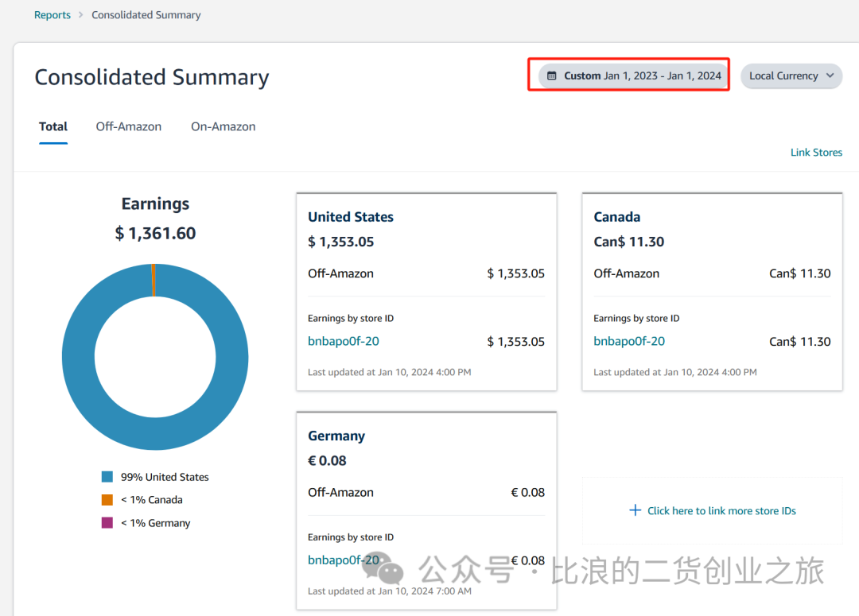Click the calendar icon in date picker
Image resolution: width=859 pixels, height=616 pixels.
[x=552, y=76]
